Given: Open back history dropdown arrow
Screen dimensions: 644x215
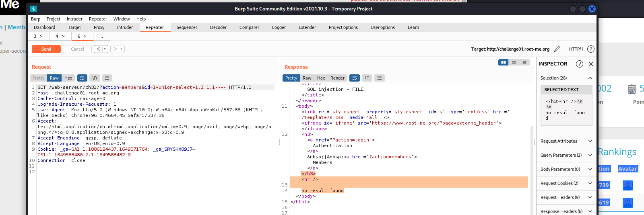Looking at the screenshot, I should point(105,49).
